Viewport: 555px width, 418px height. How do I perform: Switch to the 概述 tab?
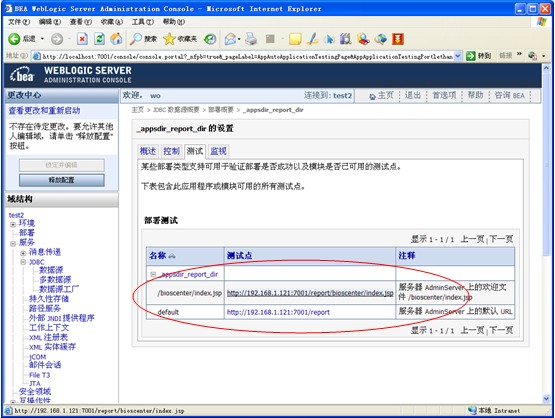click(148, 151)
